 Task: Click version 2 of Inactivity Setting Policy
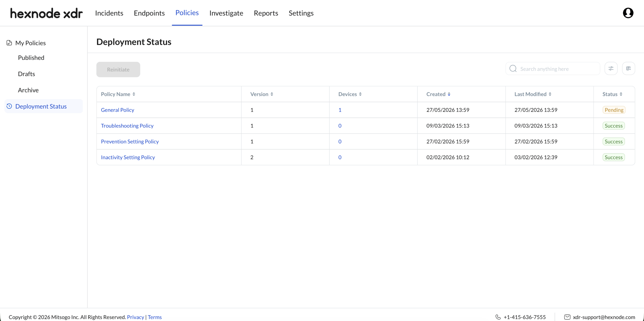point(252,157)
